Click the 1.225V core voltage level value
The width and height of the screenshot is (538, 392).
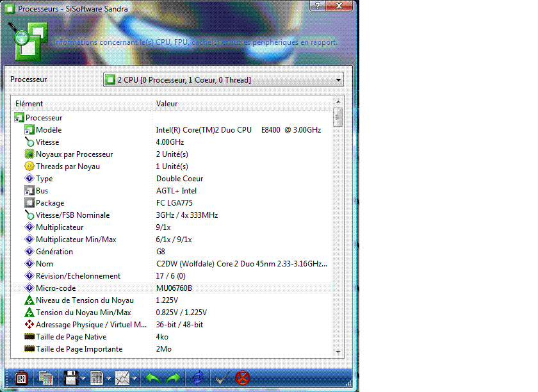(x=167, y=300)
